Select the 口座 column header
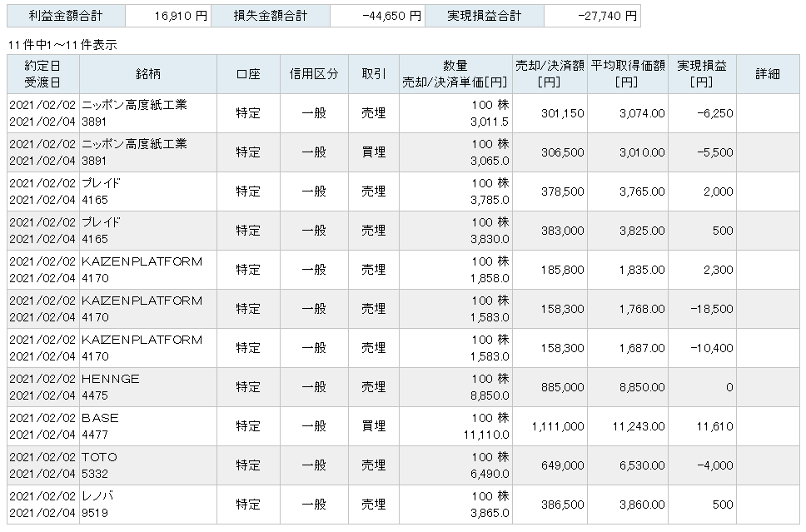 click(248, 74)
